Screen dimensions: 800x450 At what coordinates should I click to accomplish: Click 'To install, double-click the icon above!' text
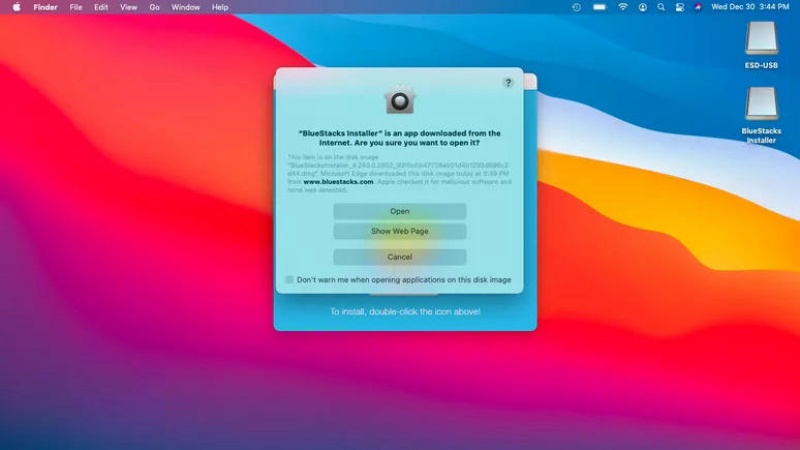(x=405, y=311)
